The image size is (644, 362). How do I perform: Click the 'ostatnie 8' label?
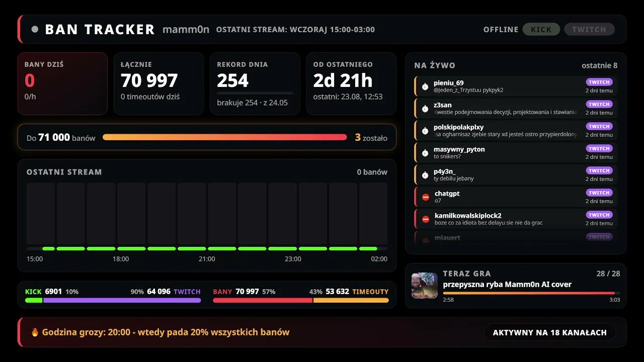599,65
